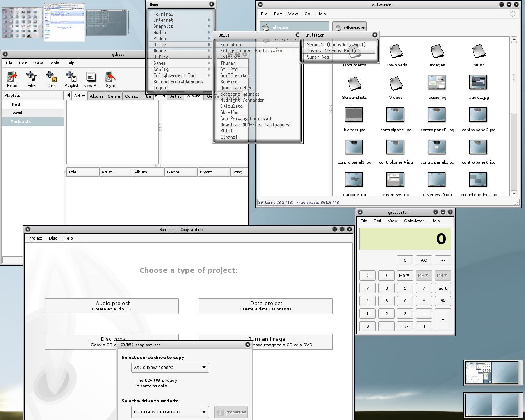This screenshot has width=525, height=420.
Task: Click the Audio project button
Action: [112, 306]
